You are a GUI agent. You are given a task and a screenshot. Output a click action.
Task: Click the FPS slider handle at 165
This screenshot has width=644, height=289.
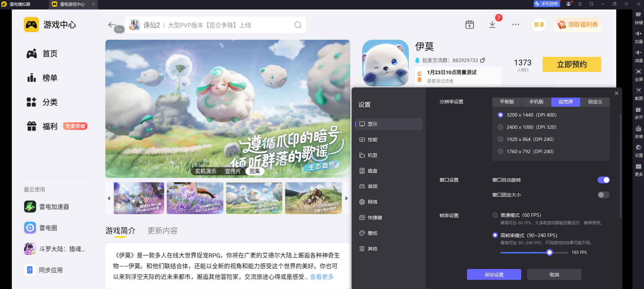point(550,252)
